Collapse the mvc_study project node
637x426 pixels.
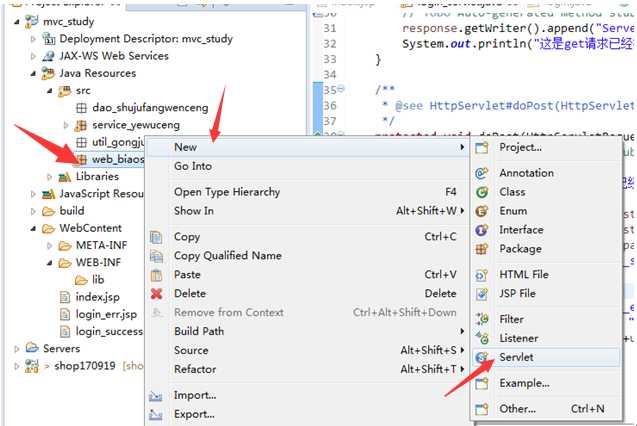pyautogui.click(x=17, y=22)
